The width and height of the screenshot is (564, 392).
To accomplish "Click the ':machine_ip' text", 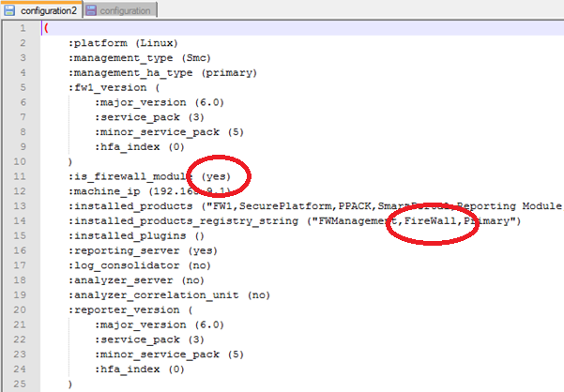I will (x=104, y=191).
